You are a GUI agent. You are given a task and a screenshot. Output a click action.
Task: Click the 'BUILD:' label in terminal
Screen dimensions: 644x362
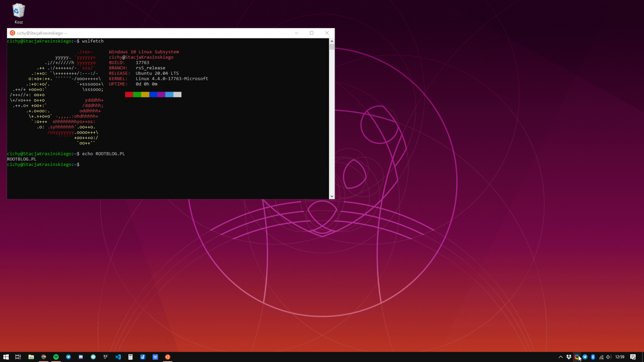coord(117,62)
